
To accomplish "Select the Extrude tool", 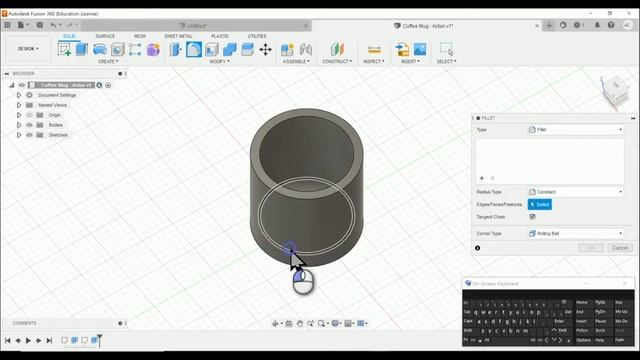I will (x=82, y=49).
